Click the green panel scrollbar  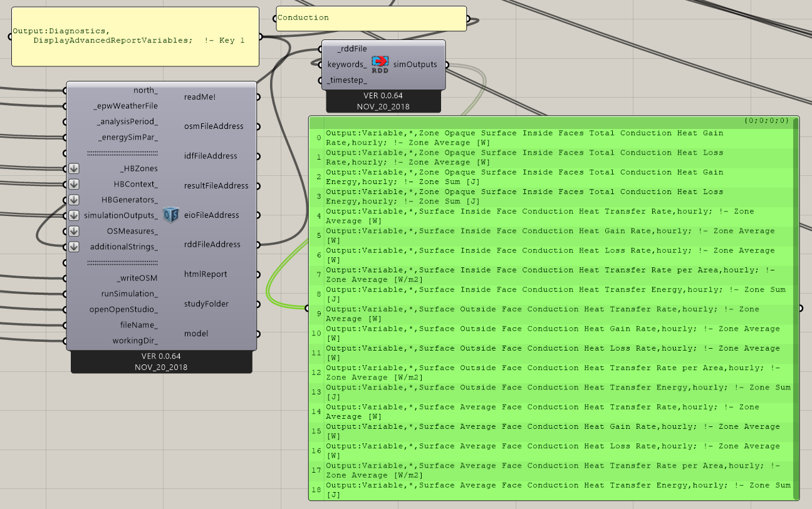tap(796, 309)
